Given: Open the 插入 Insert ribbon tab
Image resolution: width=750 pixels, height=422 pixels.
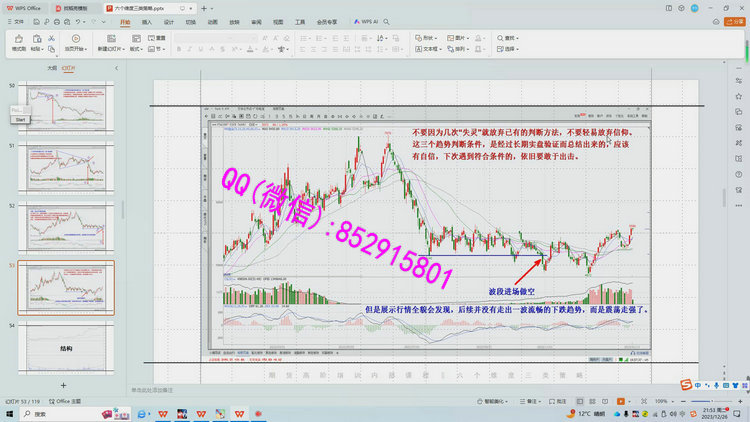Looking at the screenshot, I should pyautogui.click(x=147, y=21).
